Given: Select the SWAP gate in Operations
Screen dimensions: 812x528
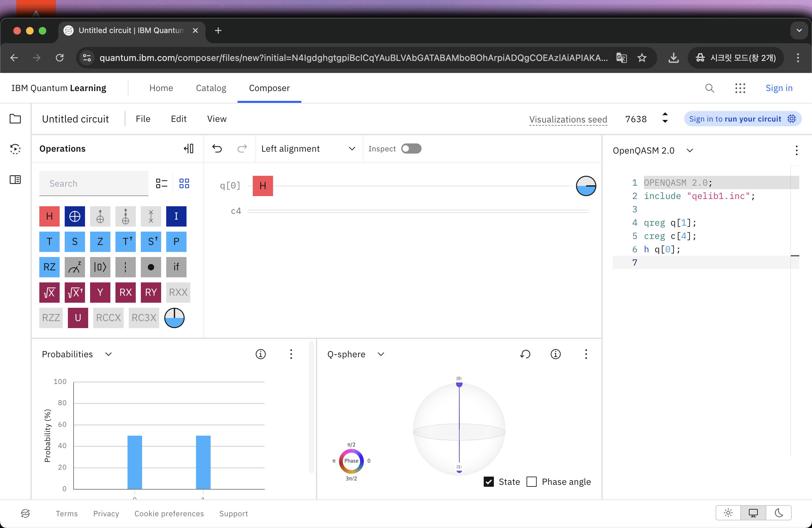Looking at the screenshot, I should 151,216.
